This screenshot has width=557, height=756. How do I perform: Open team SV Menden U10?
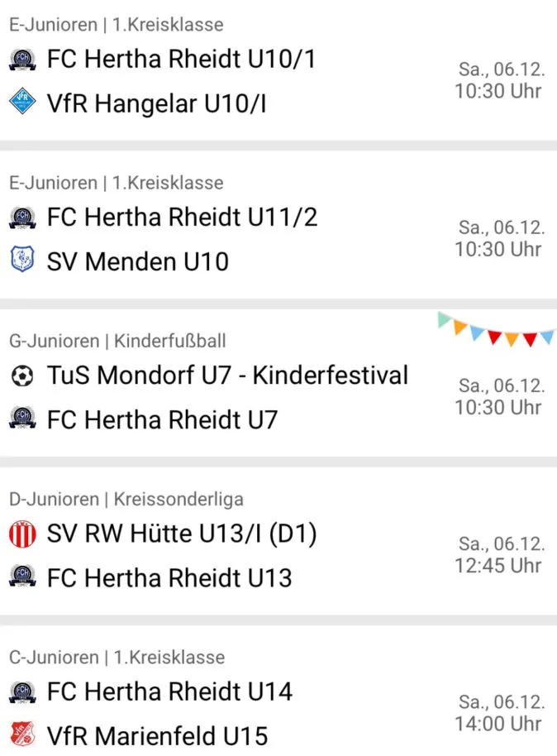[137, 261]
